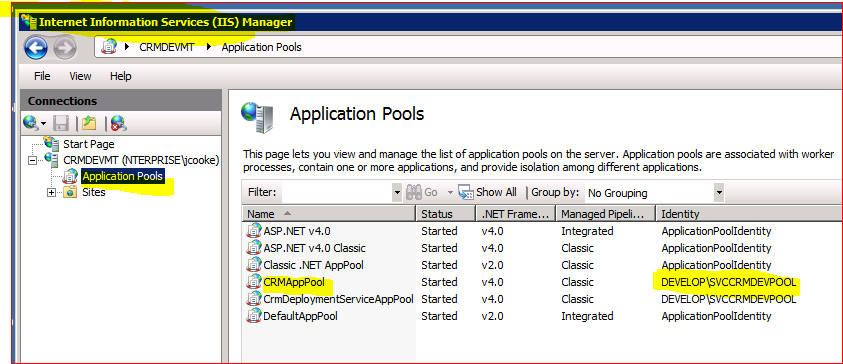Open the Filter text dropdown arrow
The image size is (843, 364).
(397, 192)
